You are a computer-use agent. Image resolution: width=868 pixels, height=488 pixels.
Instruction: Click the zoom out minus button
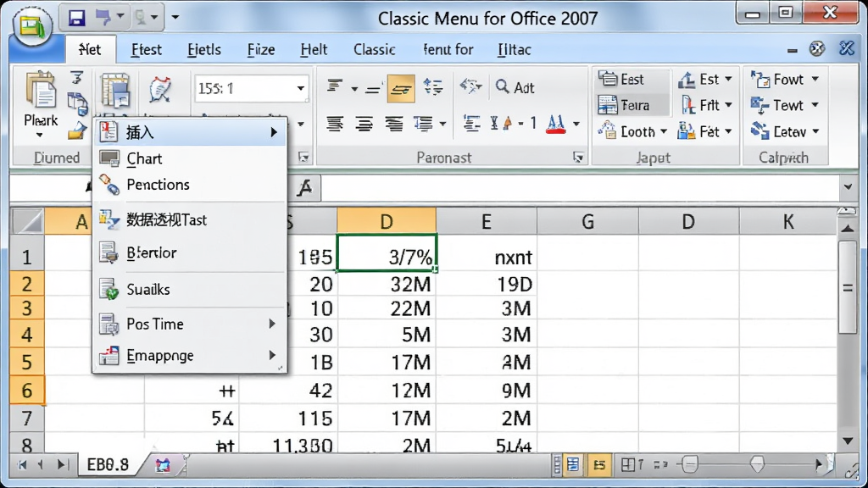click(690, 464)
